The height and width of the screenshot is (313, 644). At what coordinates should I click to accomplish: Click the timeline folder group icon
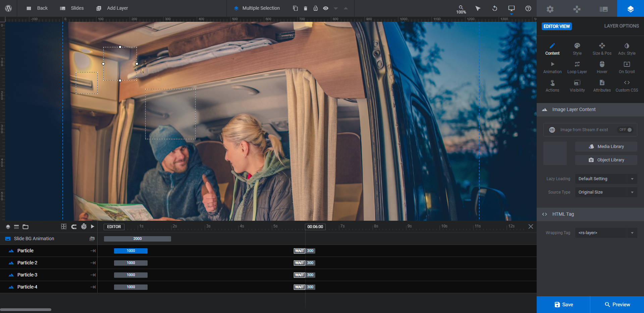coord(25,227)
